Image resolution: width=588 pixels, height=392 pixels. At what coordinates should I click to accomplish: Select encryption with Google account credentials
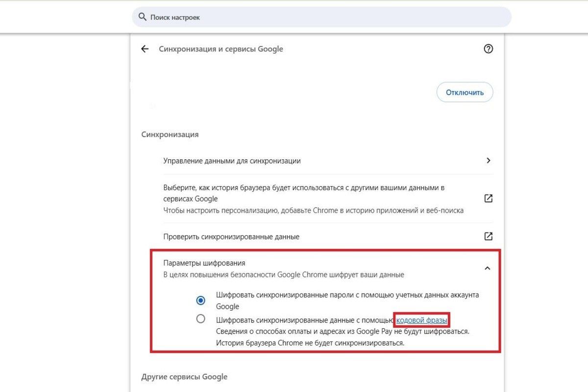click(201, 300)
